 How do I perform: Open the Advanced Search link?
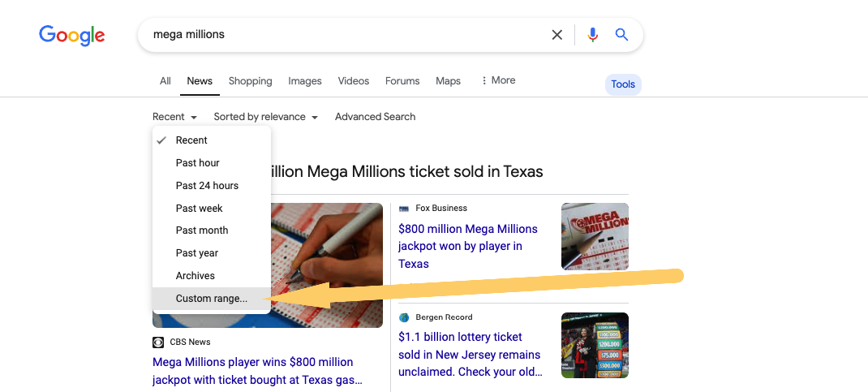pos(375,117)
